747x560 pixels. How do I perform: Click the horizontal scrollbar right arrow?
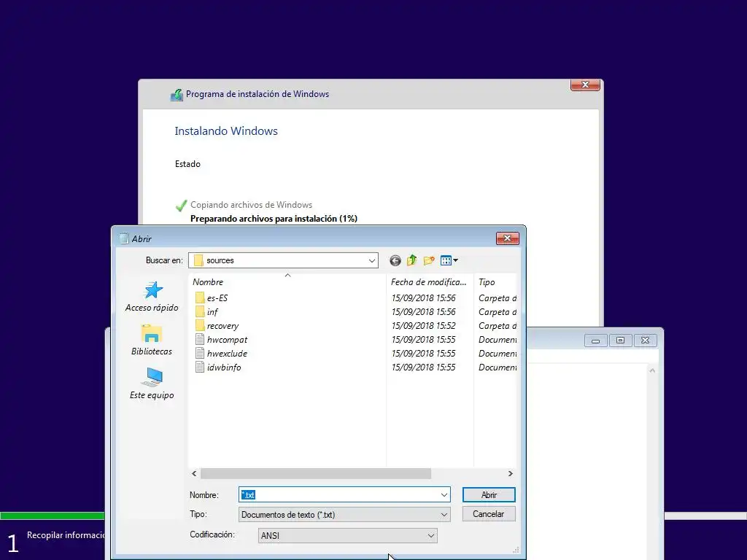coord(510,474)
